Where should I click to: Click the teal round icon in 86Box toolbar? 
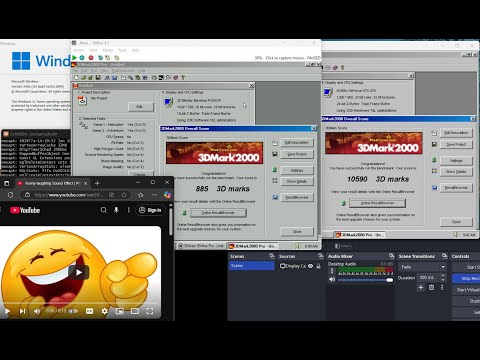pyautogui.click(x=82, y=58)
